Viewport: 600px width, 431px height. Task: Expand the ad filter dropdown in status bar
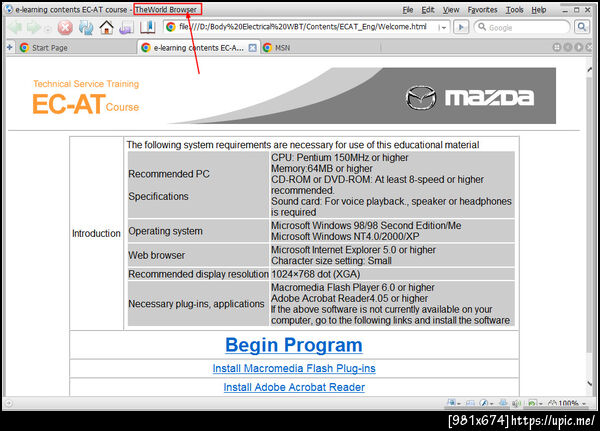click(492, 404)
